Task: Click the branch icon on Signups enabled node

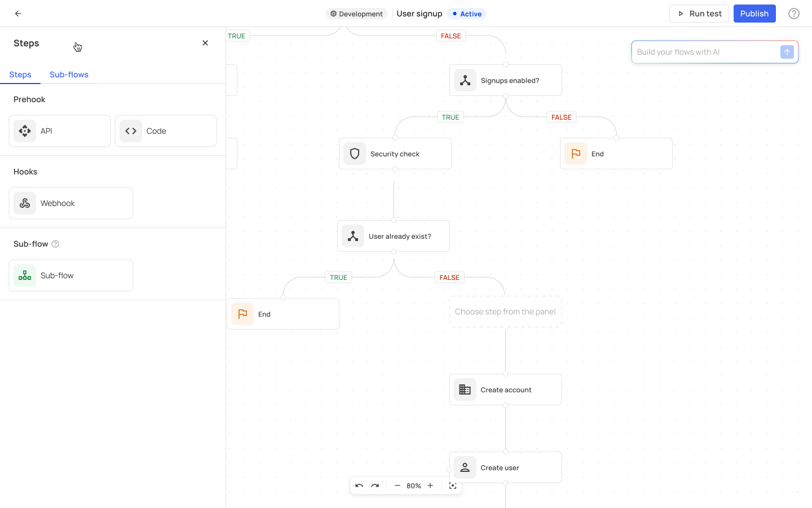Action: tap(465, 80)
